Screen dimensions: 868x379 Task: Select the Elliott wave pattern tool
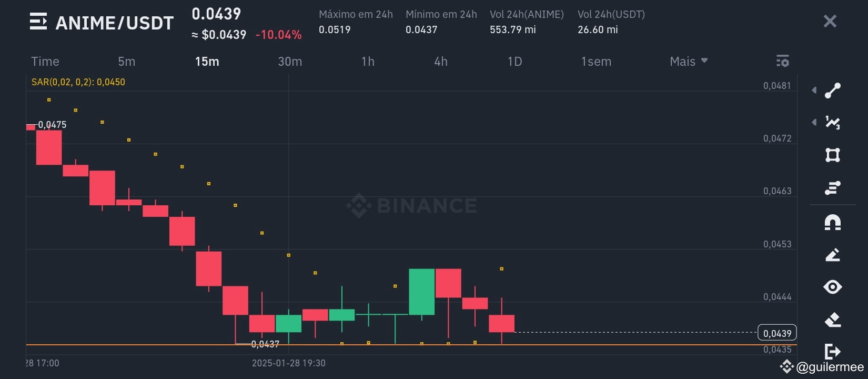point(833,123)
